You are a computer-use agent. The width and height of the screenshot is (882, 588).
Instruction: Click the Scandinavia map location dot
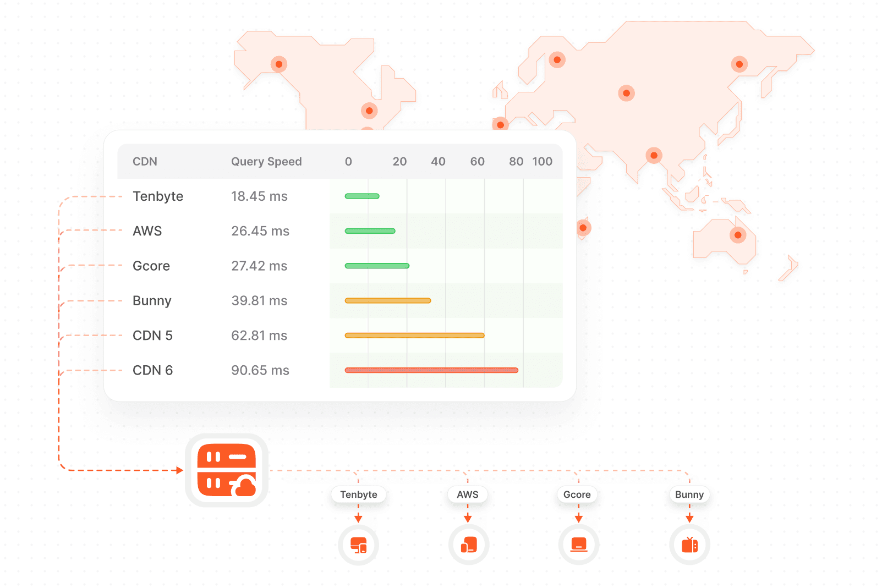click(557, 59)
